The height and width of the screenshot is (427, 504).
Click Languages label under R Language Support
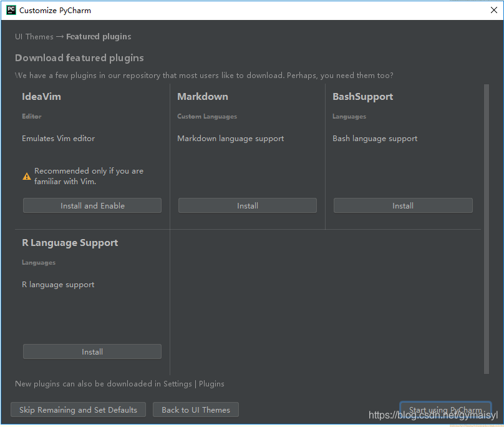click(39, 263)
